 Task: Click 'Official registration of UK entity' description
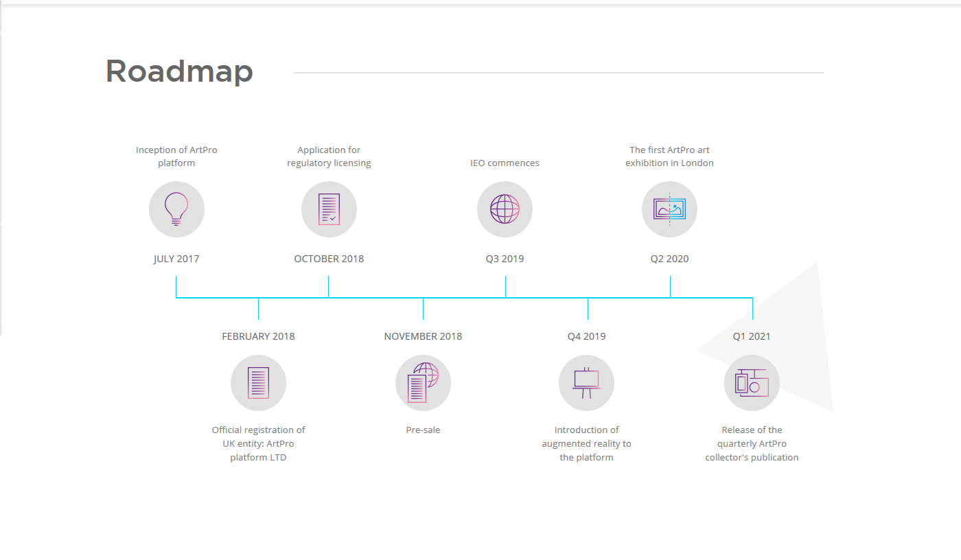pos(258,443)
